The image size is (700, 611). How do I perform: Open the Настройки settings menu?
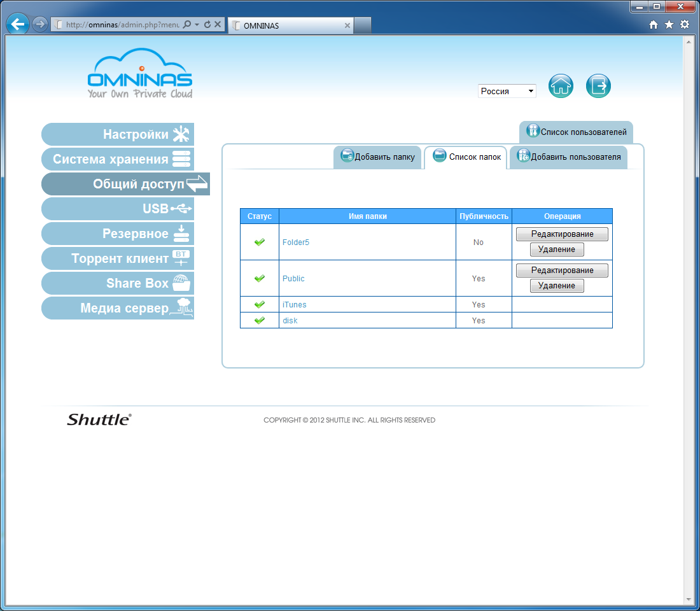click(118, 134)
